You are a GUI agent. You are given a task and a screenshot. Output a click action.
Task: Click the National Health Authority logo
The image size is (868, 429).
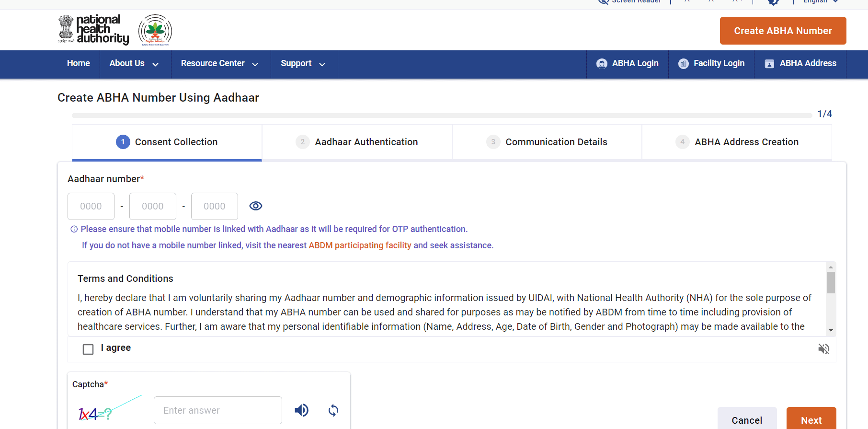[x=93, y=30]
